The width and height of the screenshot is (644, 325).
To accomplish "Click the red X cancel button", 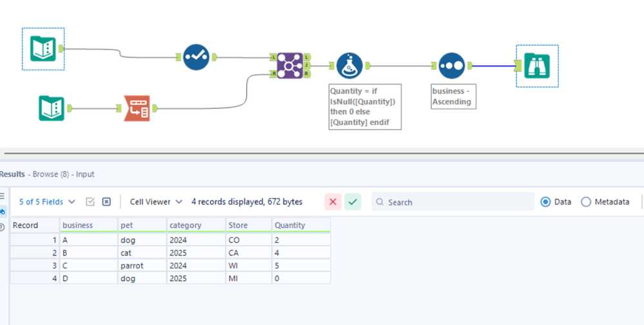I will 333,202.
